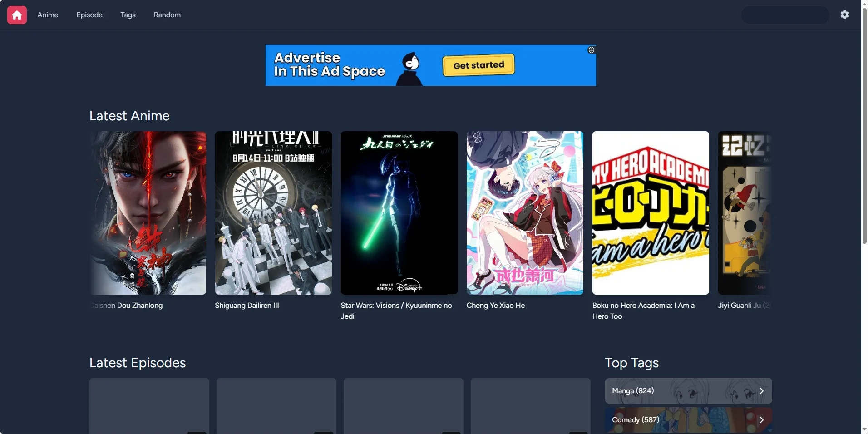Go to the home page icon
The width and height of the screenshot is (868, 434).
(17, 15)
